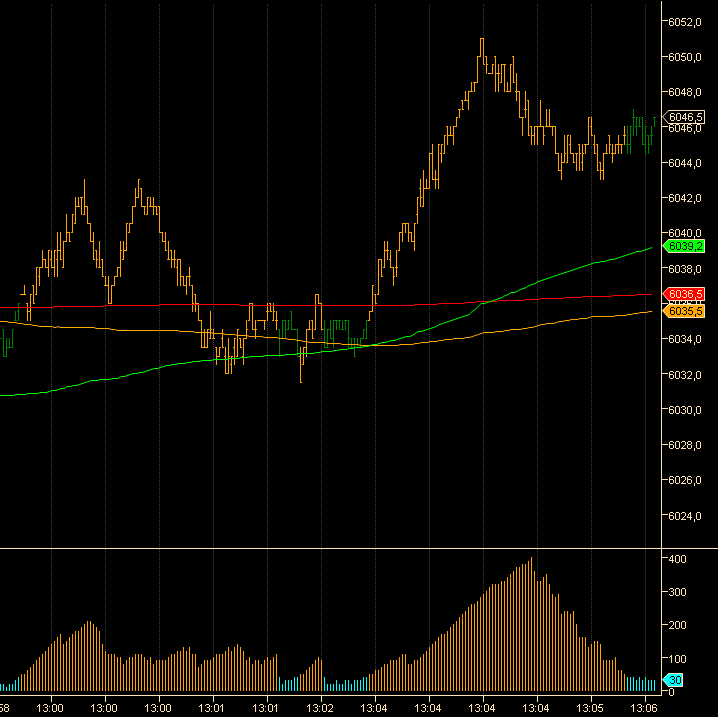Select the orange indicator tag 6035,5
This screenshot has width=718, height=717.
pos(684,311)
